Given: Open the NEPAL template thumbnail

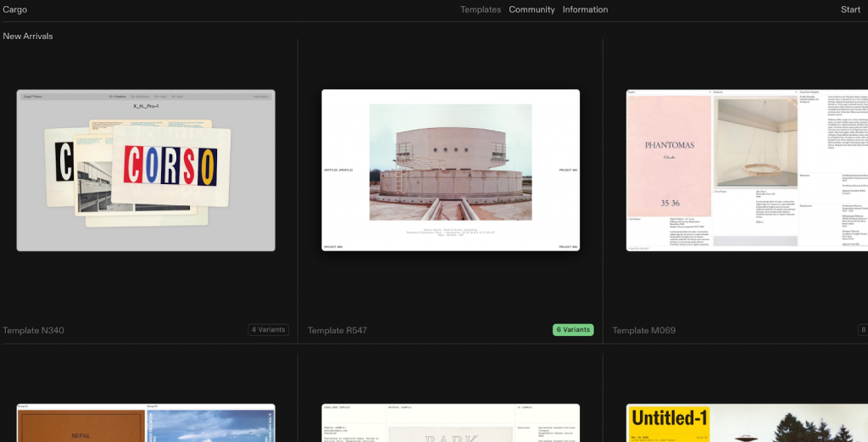Looking at the screenshot, I should click(146, 422).
